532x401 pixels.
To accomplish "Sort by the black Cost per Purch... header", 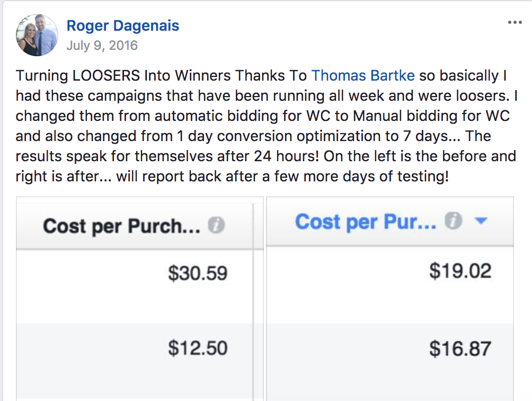I will point(121,226).
